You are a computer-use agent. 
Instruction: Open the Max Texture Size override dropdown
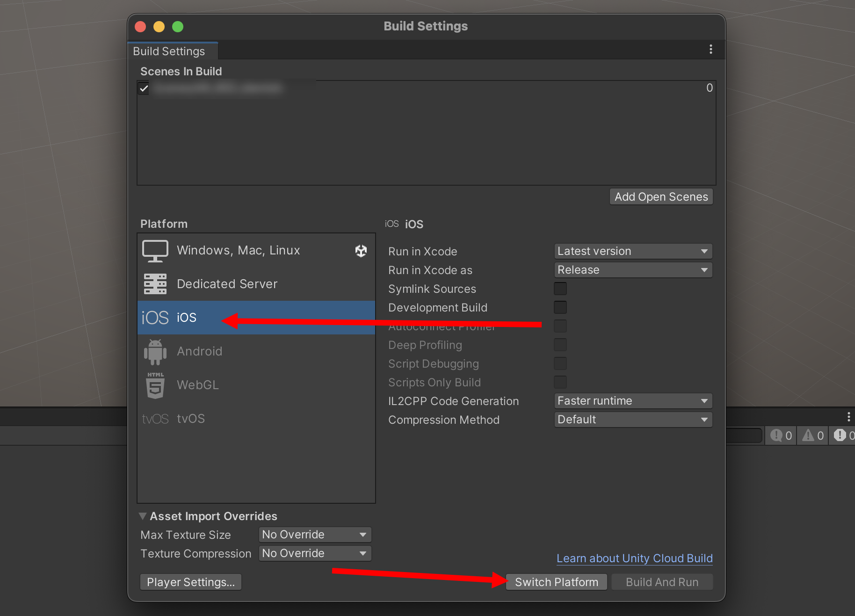pos(315,535)
